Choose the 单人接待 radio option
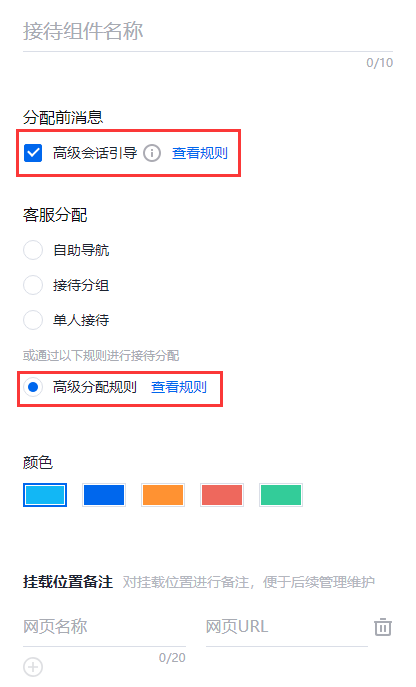 pyautogui.click(x=33, y=320)
